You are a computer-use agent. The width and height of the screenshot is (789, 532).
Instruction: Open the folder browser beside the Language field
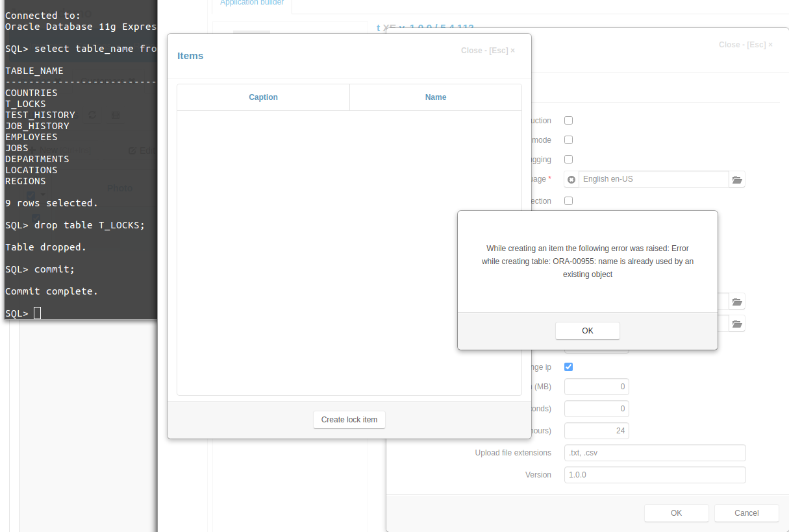pyautogui.click(x=737, y=179)
